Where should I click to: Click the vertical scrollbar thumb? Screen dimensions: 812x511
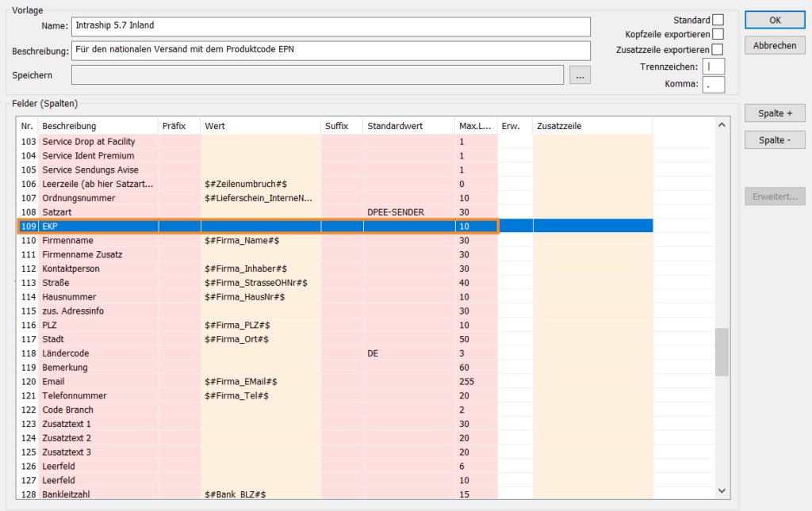(722, 353)
